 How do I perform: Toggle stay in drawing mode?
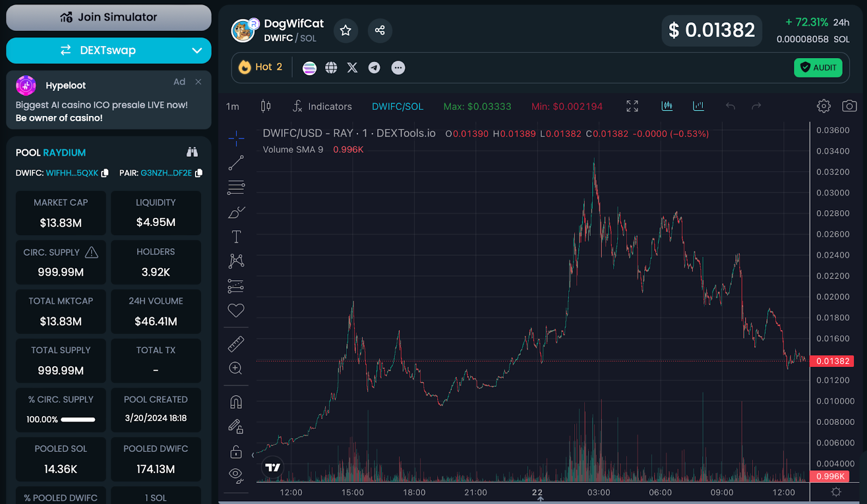(x=236, y=427)
